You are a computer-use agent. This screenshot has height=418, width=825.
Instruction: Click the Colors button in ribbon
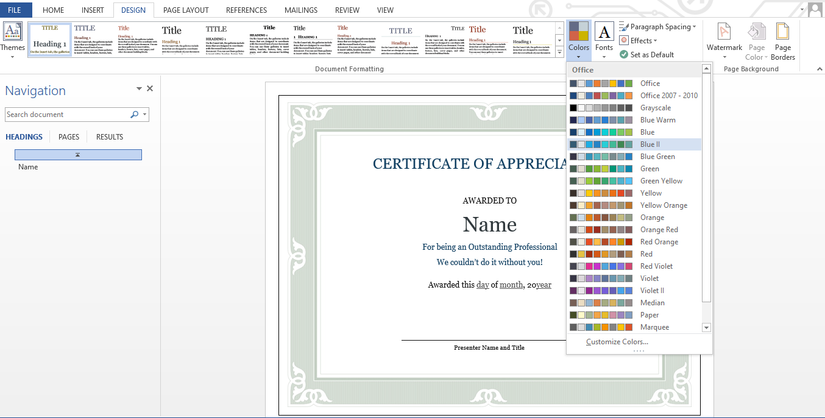[x=578, y=38]
